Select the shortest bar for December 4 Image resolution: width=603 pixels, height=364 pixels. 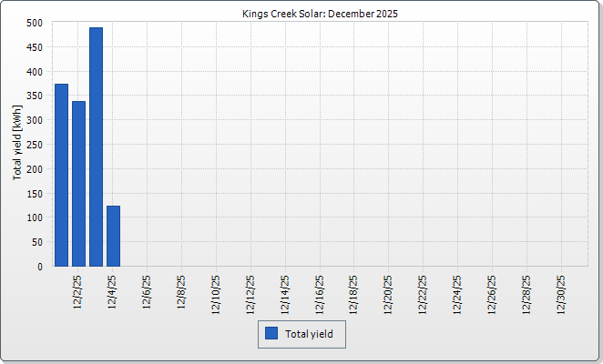pyautogui.click(x=113, y=236)
